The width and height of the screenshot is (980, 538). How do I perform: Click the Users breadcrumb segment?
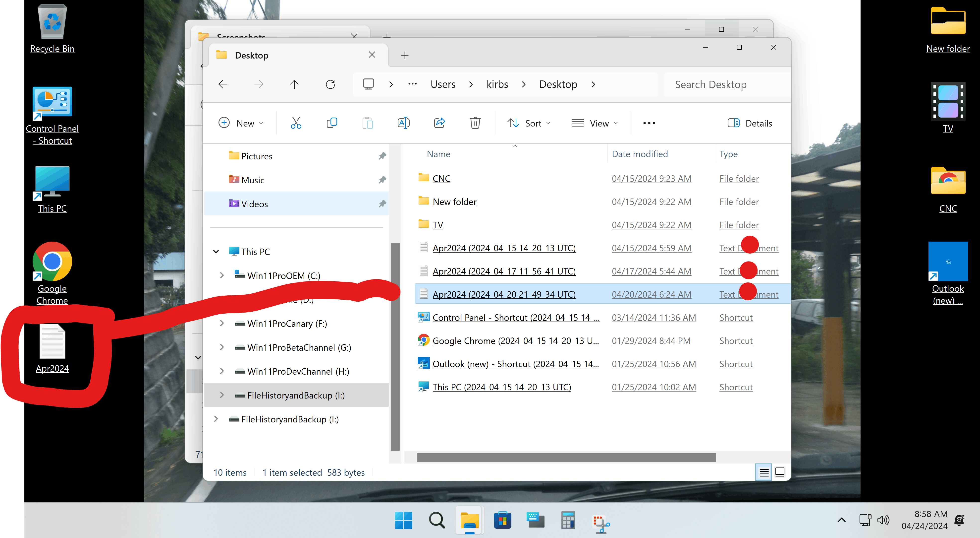click(x=443, y=84)
